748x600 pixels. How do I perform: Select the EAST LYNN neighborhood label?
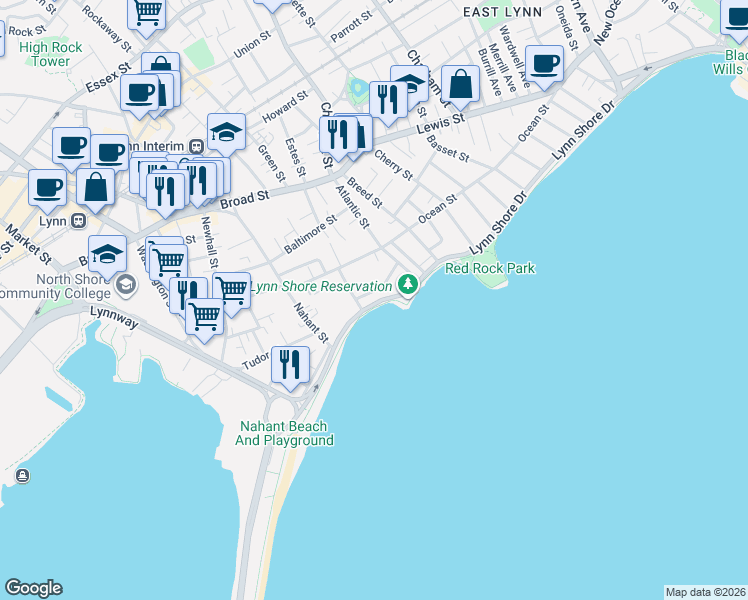[502, 12]
